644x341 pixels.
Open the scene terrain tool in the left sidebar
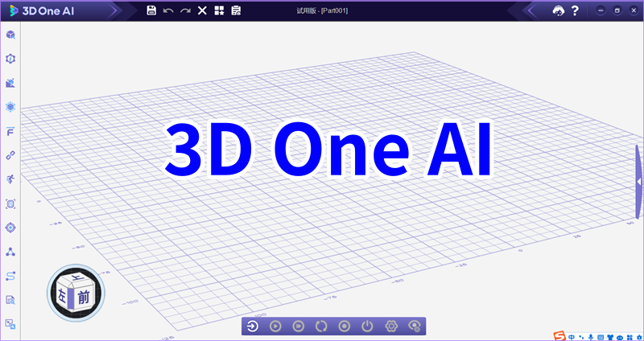coord(10,83)
